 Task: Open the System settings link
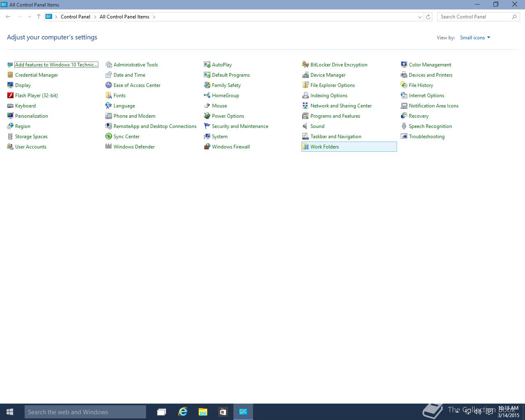pyautogui.click(x=219, y=137)
